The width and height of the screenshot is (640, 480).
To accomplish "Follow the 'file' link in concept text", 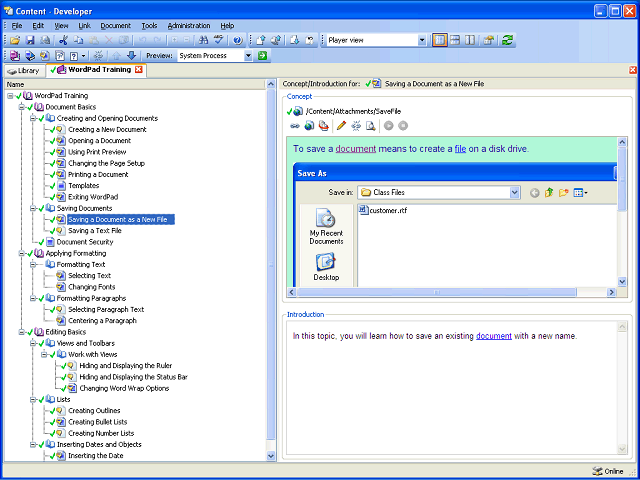I will (460, 149).
